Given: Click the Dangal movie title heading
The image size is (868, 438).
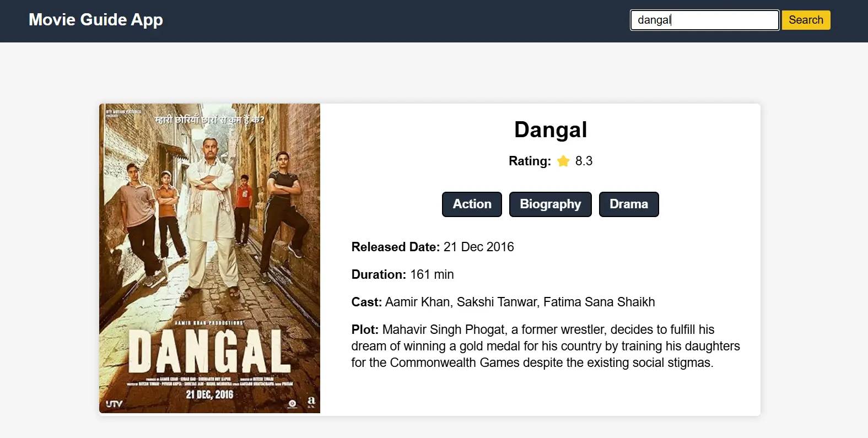Looking at the screenshot, I should (x=551, y=130).
